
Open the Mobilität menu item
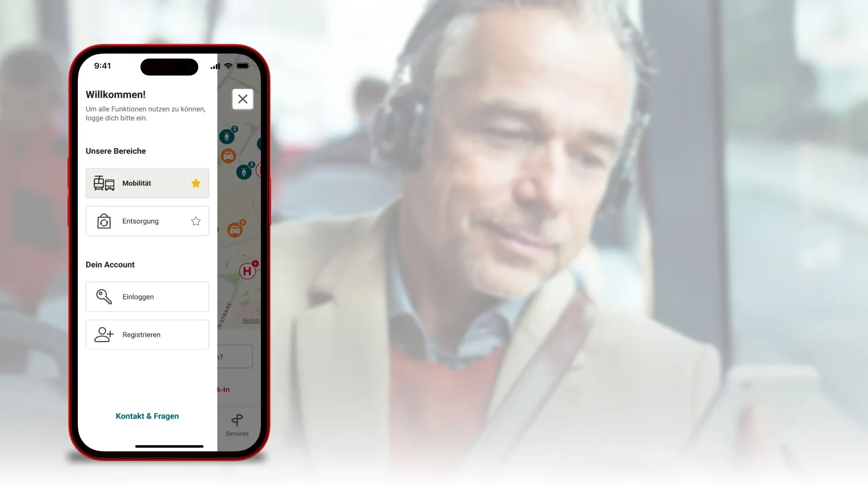click(147, 183)
